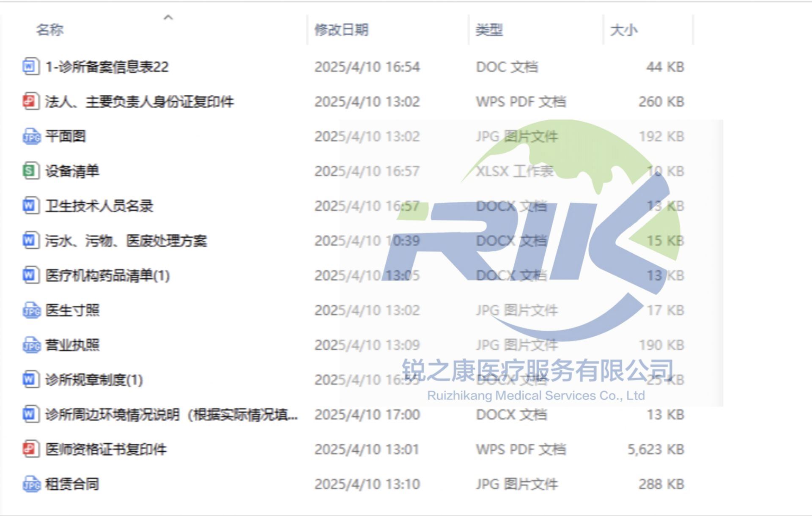The image size is (812, 516).
Task: Select file 诊所规章制度(1)
Action: click(94, 379)
